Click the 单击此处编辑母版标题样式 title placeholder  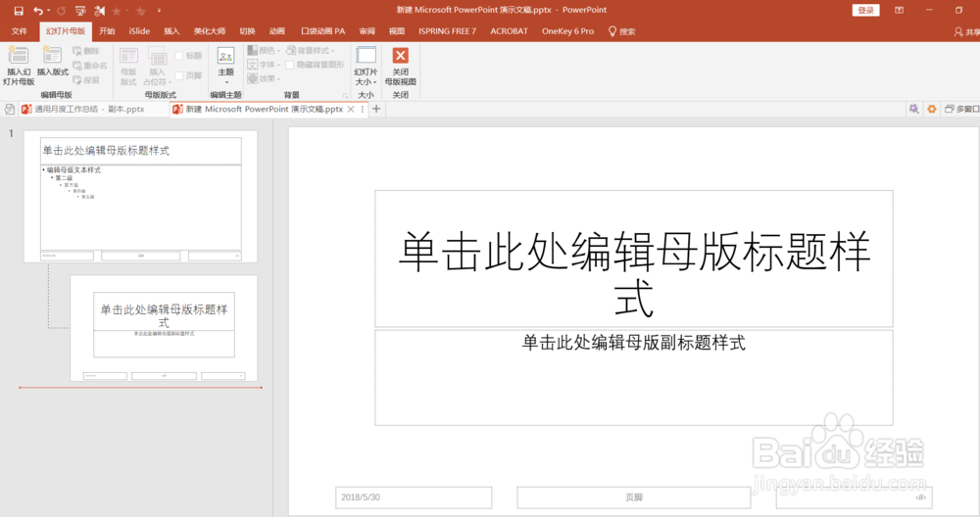point(634,258)
